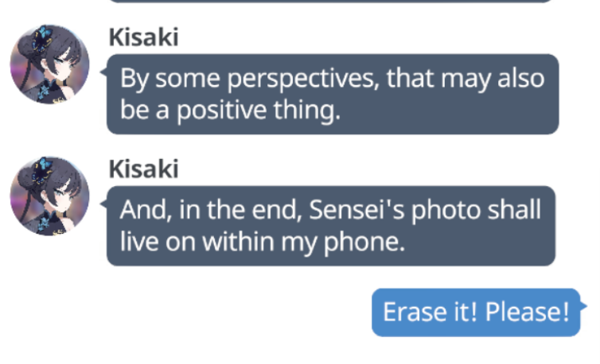Image resolution: width=600 pixels, height=364 pixels.
Task: Click the tail pointer of the blue reply bubble
Action: [583, 305]
